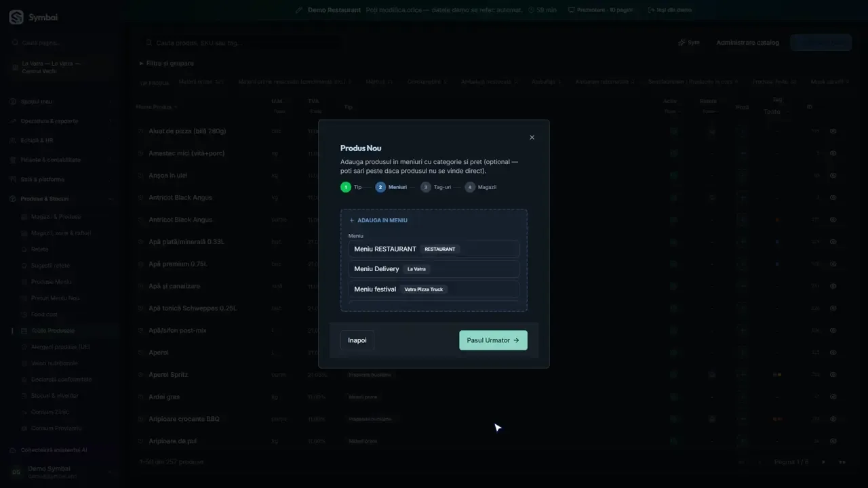868x488 pixels.
Task: Click the pencil icon beside Demo Restaurant
Action: pyautogui.click(x=299, y=10)
